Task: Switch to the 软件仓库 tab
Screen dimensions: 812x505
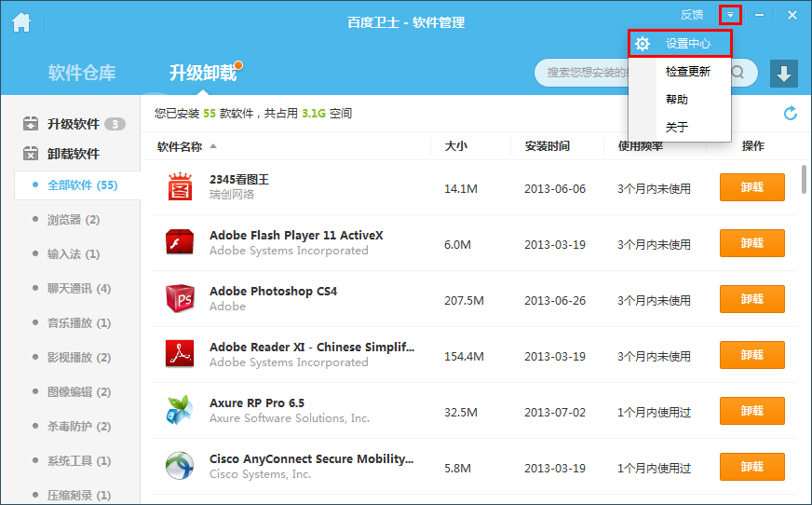Action: pos(82,73)
